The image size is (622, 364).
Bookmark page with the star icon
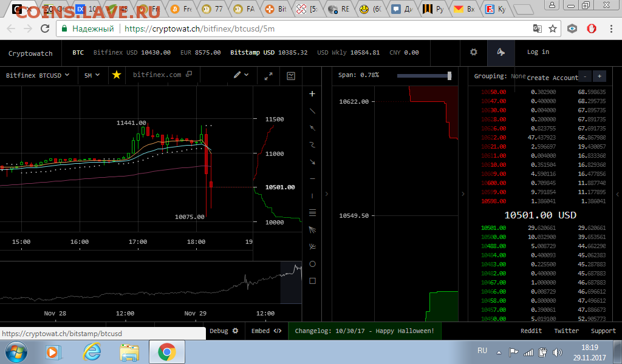(x=553, y=29)
